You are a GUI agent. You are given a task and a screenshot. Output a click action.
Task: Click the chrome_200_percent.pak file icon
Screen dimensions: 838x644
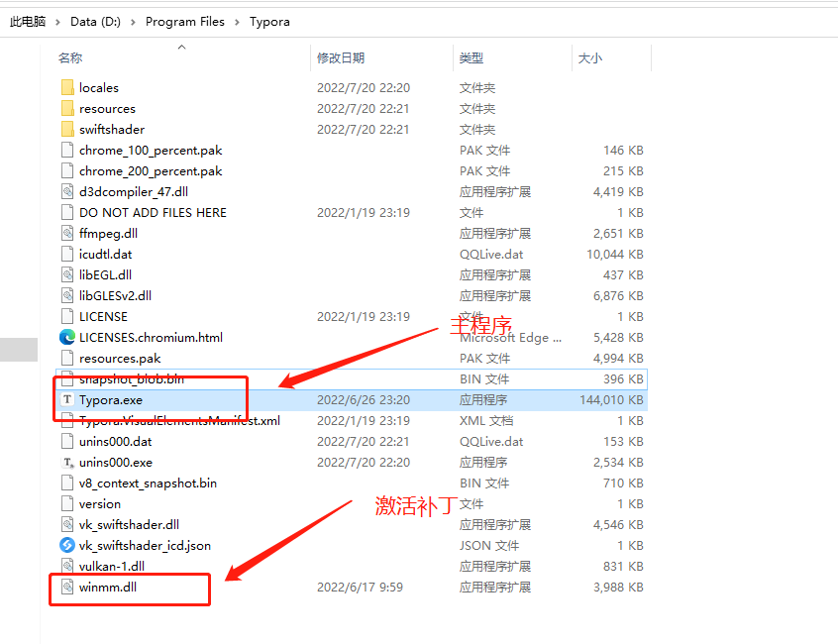tap(67, 171)
